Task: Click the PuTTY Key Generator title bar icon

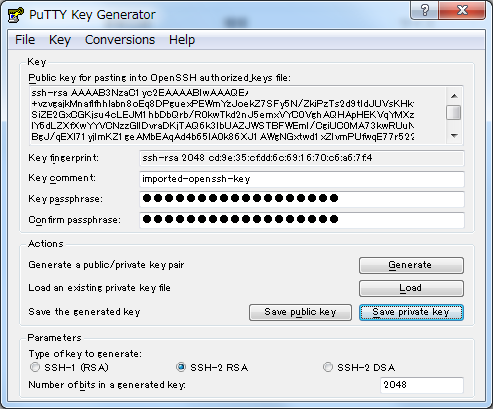Action: 16,15
